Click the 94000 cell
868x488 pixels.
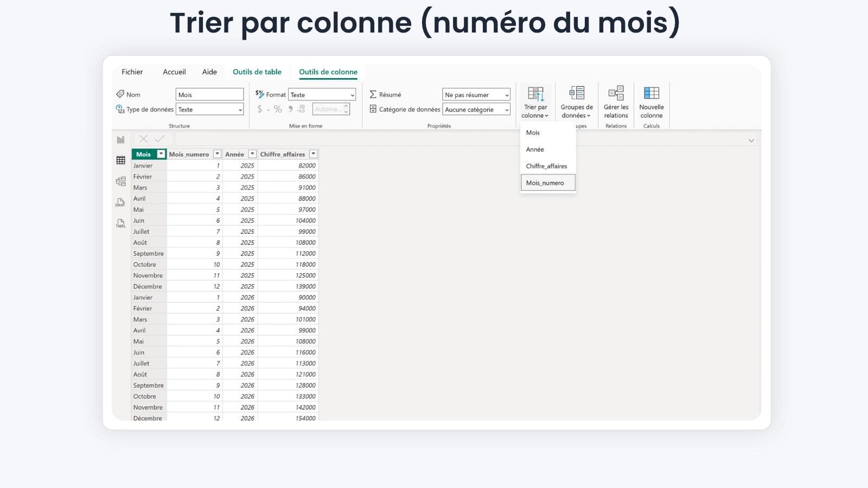[x=288, y=309]
